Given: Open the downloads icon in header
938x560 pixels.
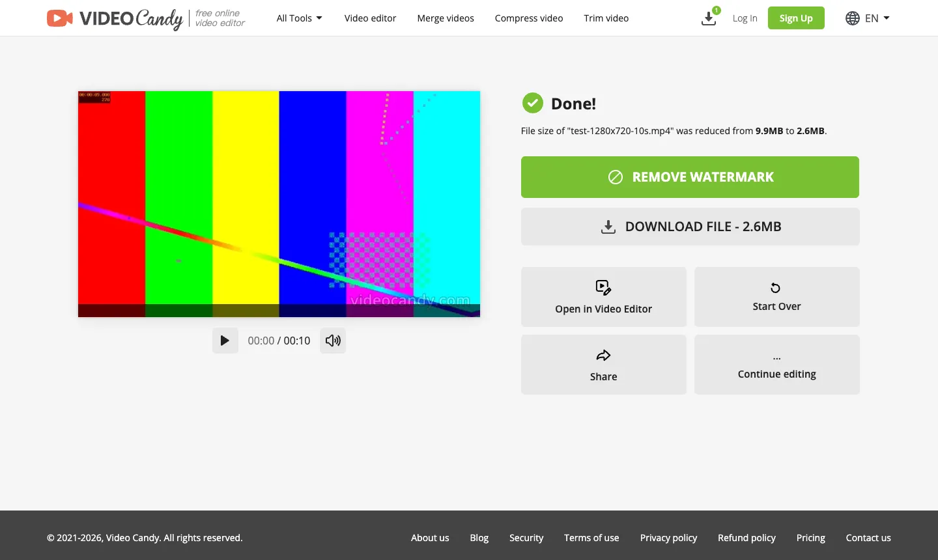Looking at the screenshot, I should [709, 18].
